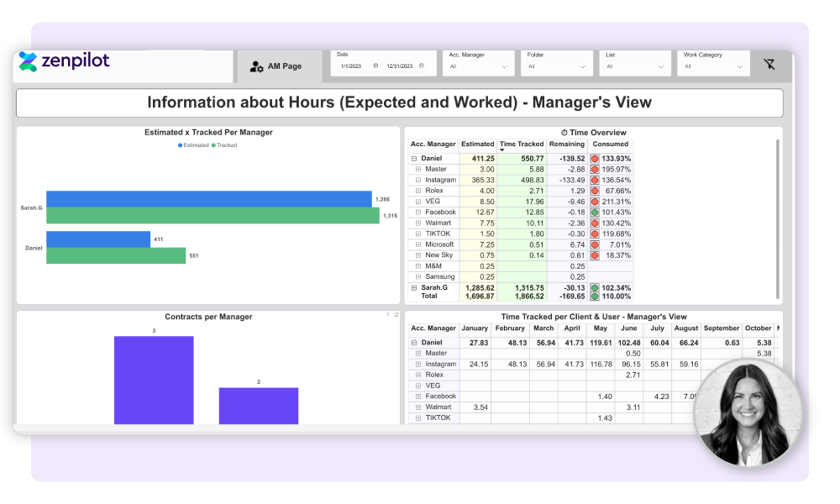Sort by Estimated column header
This screenshot has width=840, height=504.
tap(477, 144)
